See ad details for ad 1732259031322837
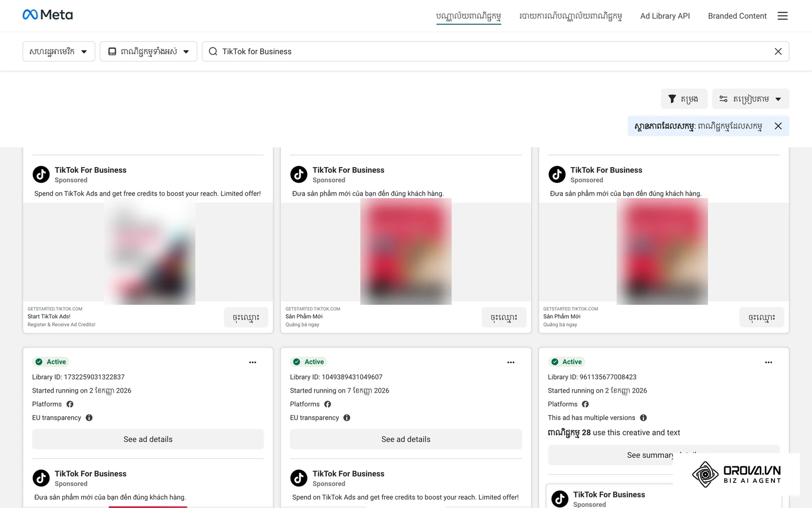The width and height of the screenshot is (812, 508). click(x=148, y=439)
